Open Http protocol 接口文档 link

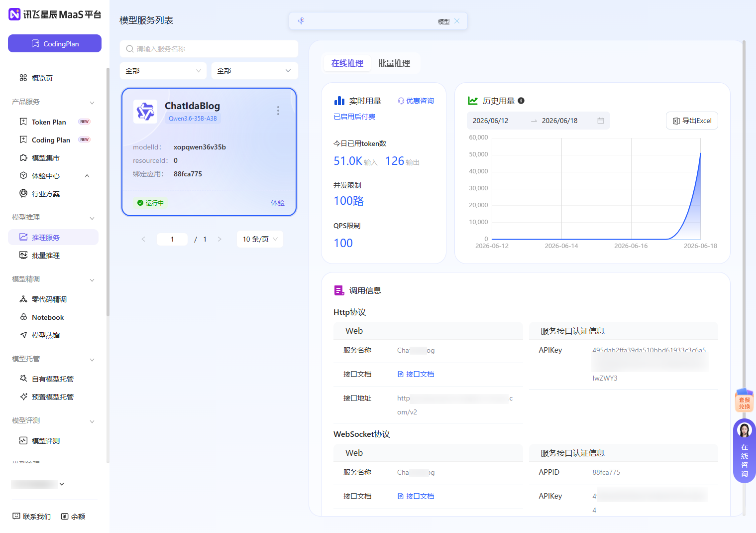(x=416, y=374)
